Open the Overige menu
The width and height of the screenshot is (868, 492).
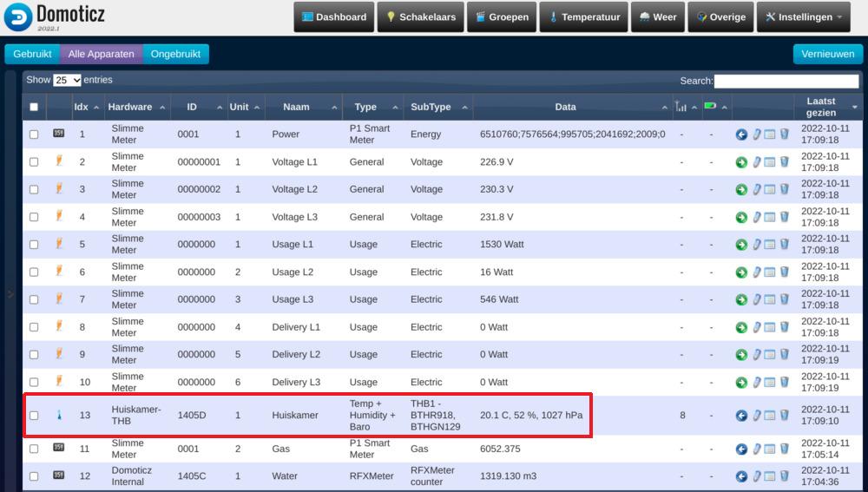720,17
